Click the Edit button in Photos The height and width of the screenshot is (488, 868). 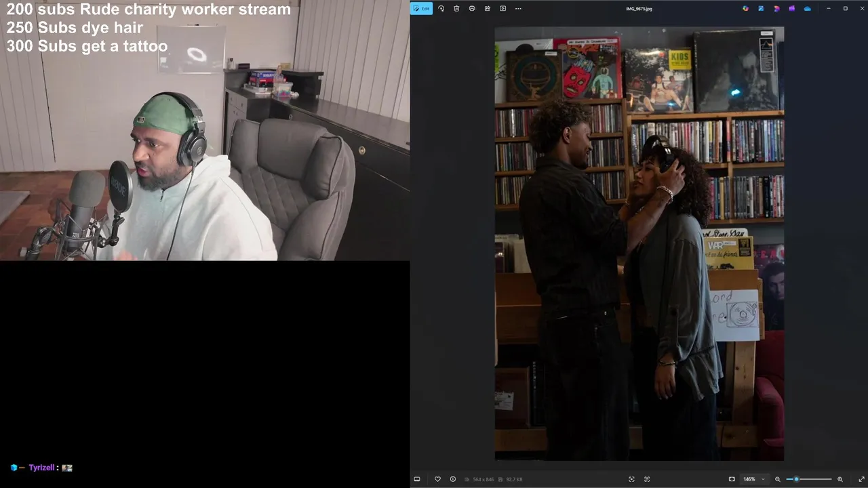[x=422, y=8]
